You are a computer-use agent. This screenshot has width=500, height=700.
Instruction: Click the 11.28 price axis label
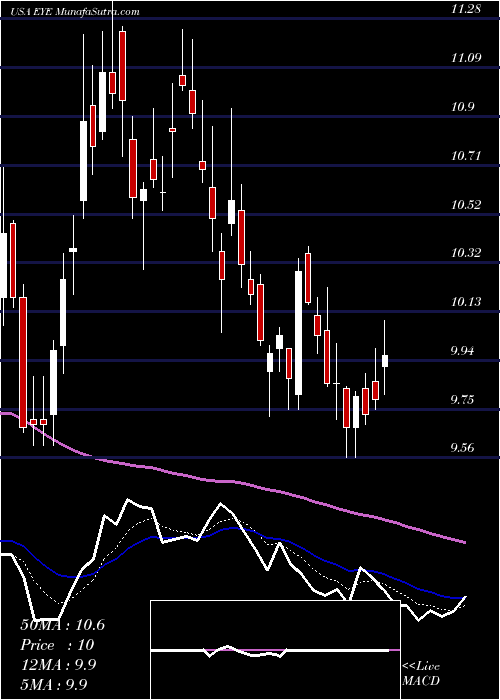pyautogui.click(x=466, y=9)
